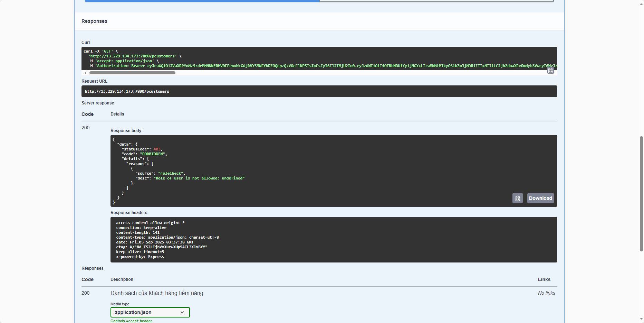The width and height of the screenshot is (644, 323).
Task: Click the "Role of user is not allowed" message
Action: point(199,178)
